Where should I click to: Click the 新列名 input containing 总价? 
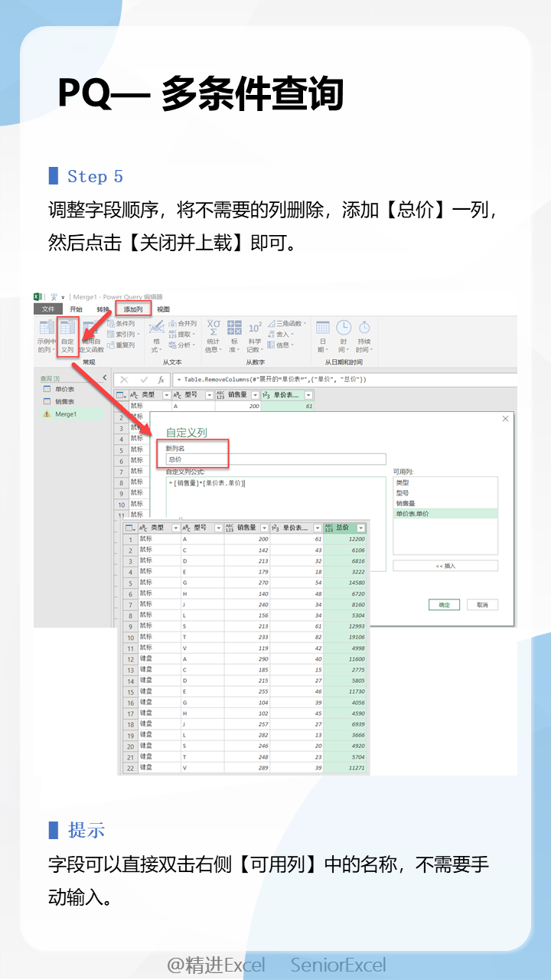tap(275, 459)
